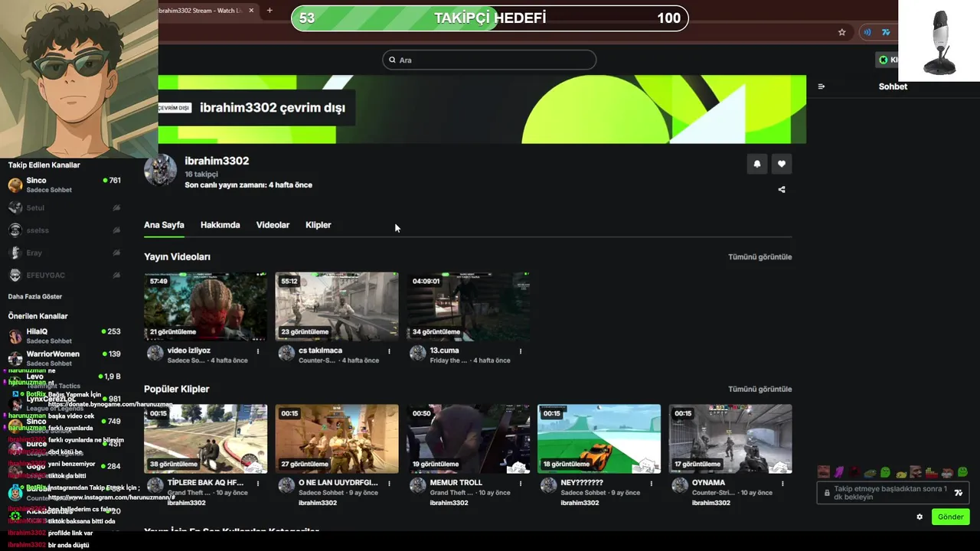980x551 pixels.
Task: Open the 7TV extension icon in the browser toolbar
Action: pyautogui.click(x=886, y=32)
